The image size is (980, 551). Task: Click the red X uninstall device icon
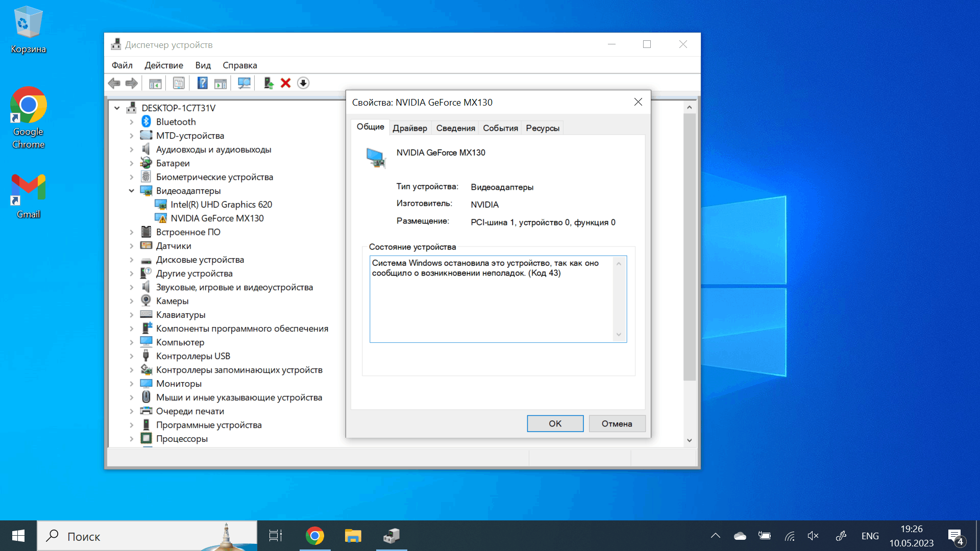(286, 83)
